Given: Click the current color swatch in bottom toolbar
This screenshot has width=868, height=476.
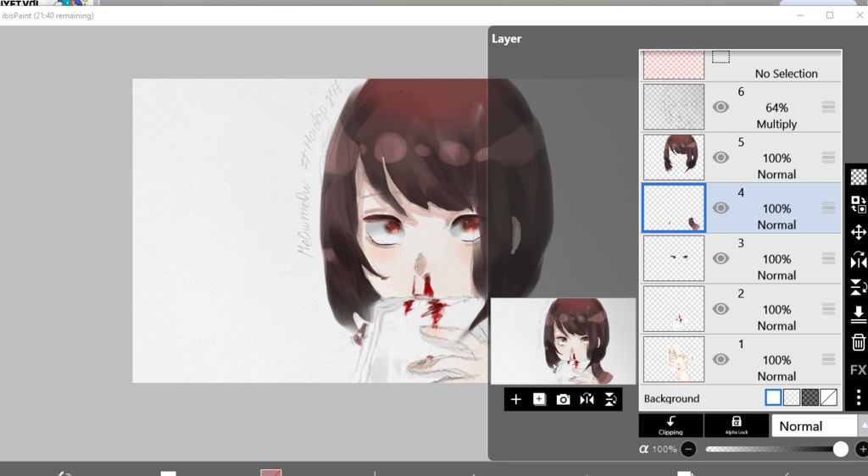Looking at the screenshot, I should [271, 473].
